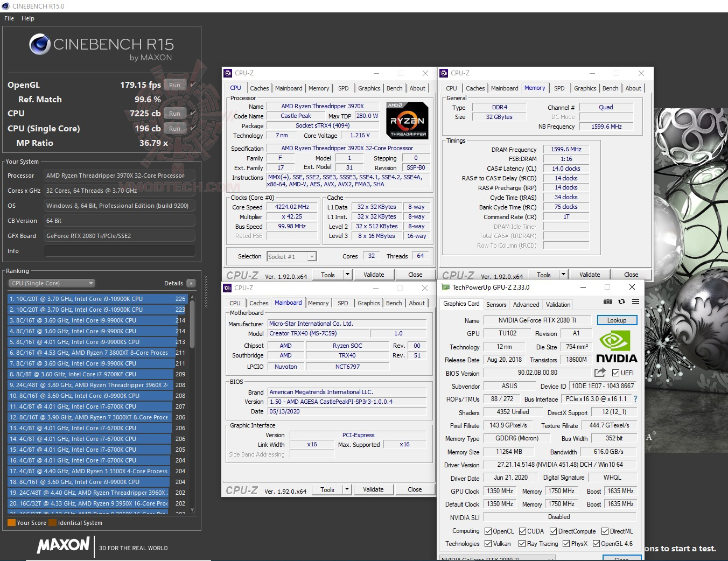Open the GPU-Z hamburger menu

[x=635, y=302]
